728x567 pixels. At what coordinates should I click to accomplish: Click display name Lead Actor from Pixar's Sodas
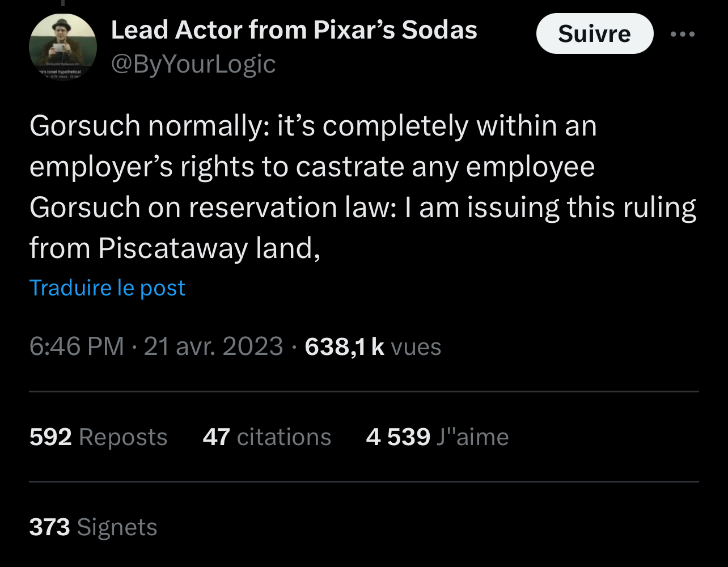point(294,30)
